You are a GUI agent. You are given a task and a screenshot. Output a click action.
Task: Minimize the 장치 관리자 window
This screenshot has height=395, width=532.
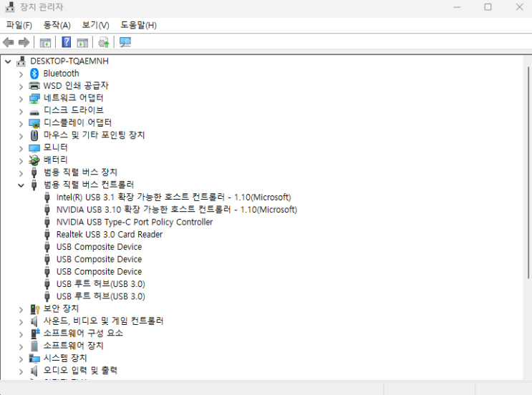point(457,6)
